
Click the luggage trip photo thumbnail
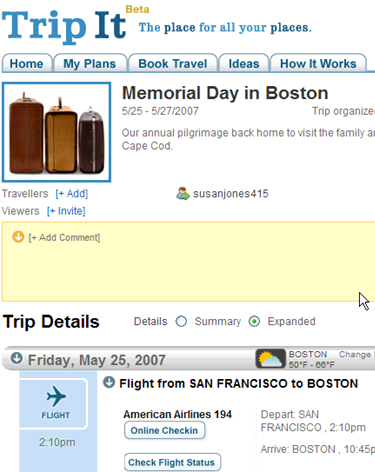[x=56, y=132]
